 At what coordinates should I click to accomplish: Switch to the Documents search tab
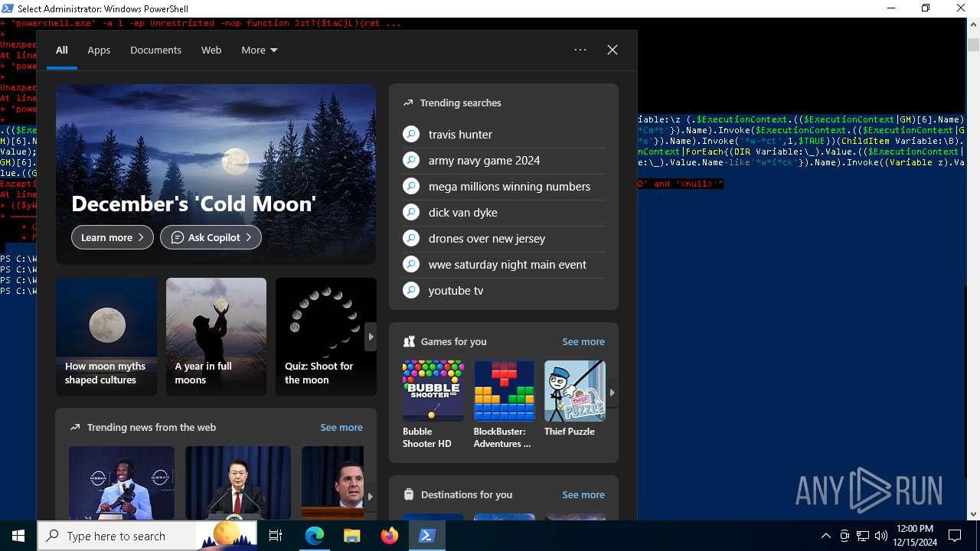coord(155,50)
